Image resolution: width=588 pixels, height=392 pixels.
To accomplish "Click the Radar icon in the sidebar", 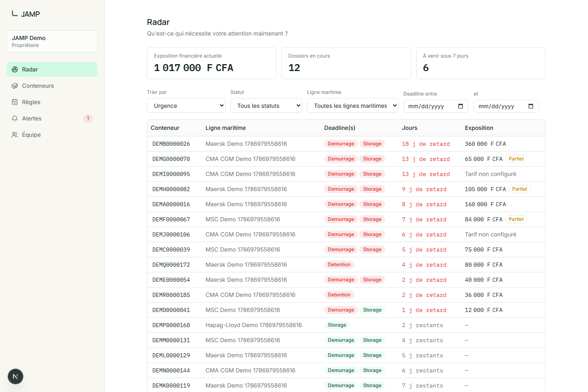I will click(x=15, y=69).
